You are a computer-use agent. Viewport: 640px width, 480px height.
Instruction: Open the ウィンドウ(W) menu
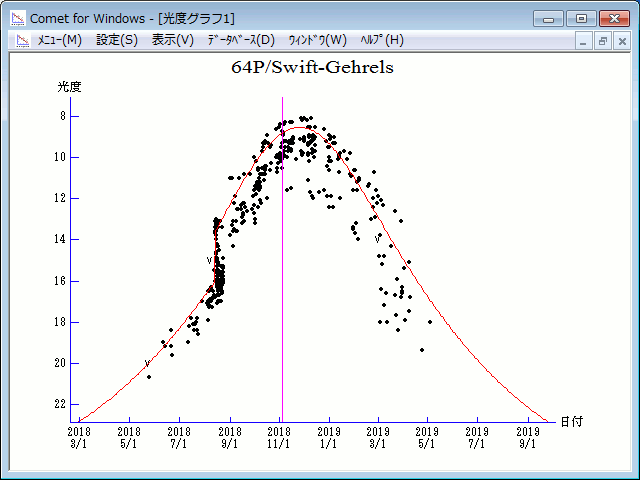click(x=318, y=40)
